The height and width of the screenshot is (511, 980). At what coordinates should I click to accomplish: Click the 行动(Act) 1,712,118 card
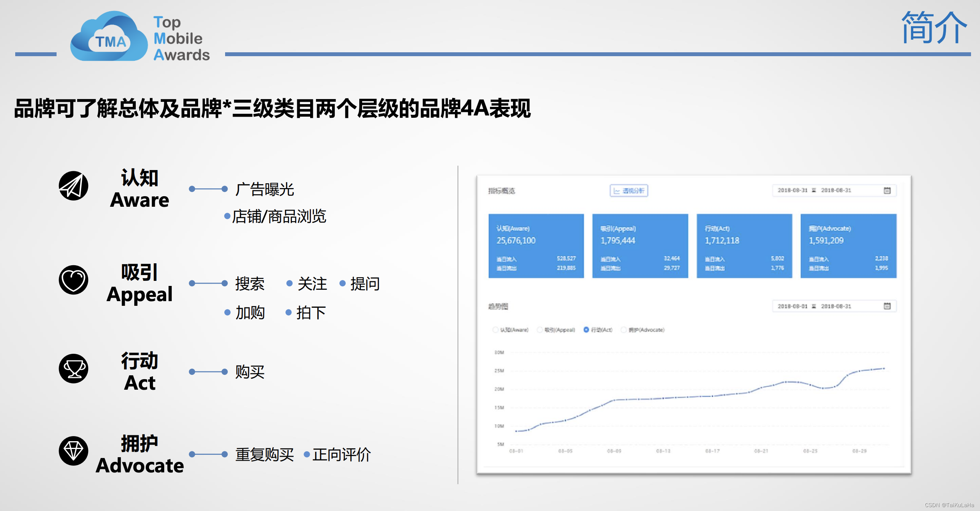744,246
